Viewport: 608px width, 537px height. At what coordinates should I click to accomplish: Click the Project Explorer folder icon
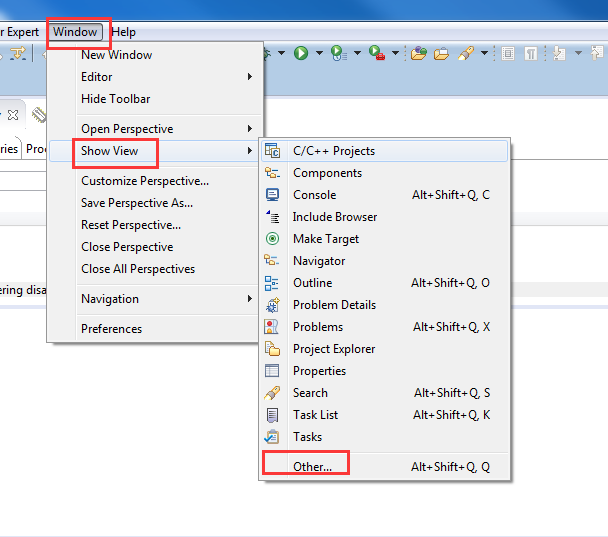[x=272, y=349]
